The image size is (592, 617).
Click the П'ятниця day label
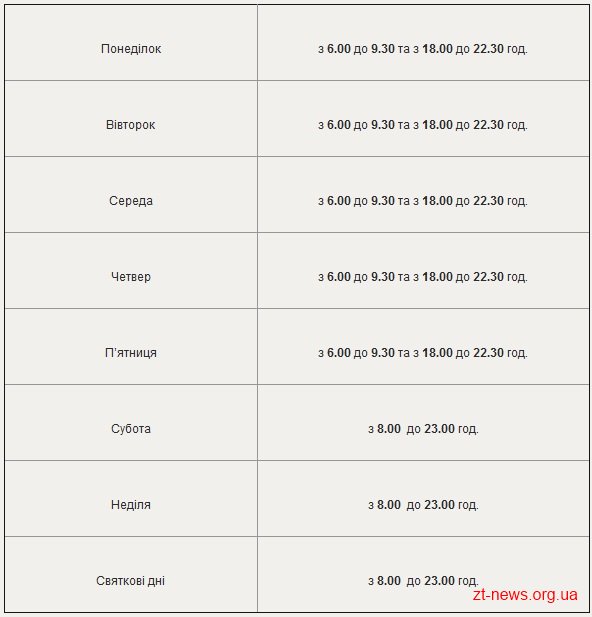coord(131,353)
